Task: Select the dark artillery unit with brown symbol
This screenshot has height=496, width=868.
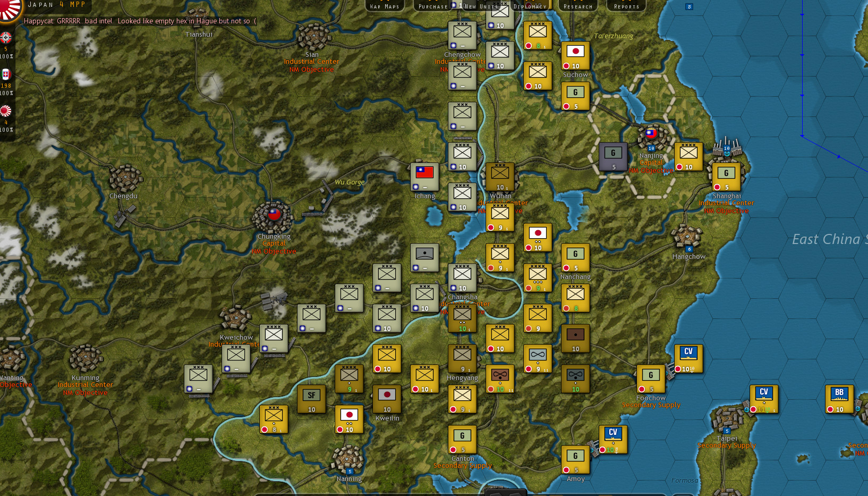Action: (x=575, y=339)
